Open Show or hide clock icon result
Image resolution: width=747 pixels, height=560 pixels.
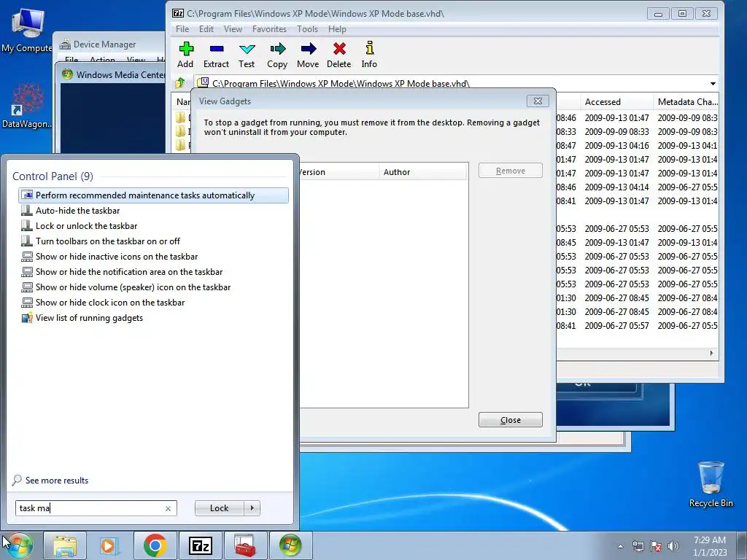tap(153, 303)
